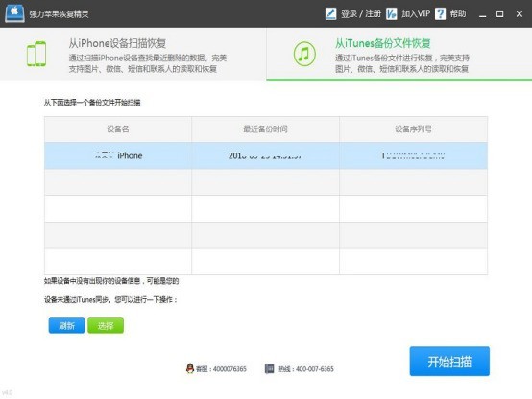The height and width of the screenshot is (399, 532).
Task: Switch to 从iTunes备份文件恢复 tab
Action: [x=399, y=55]
